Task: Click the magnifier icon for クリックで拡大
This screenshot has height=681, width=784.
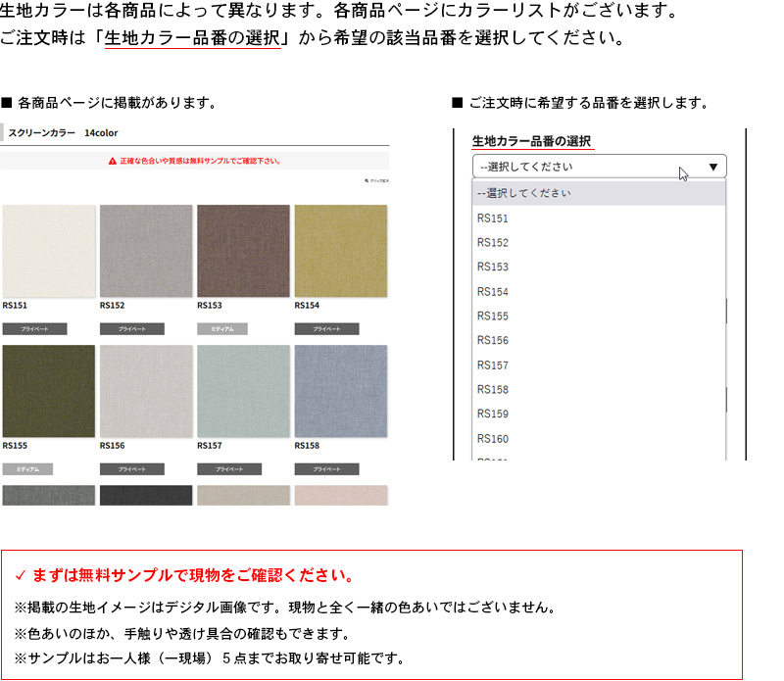Action: [x=366, y=181]
